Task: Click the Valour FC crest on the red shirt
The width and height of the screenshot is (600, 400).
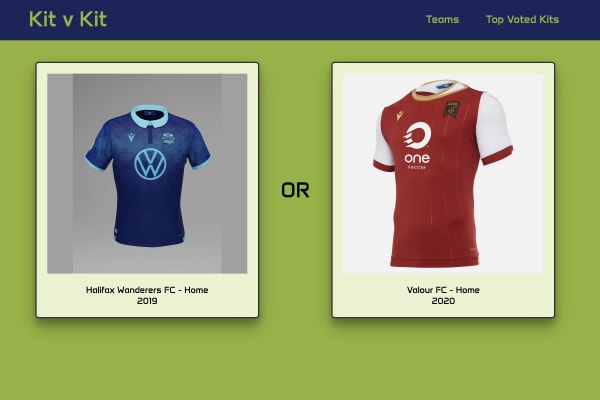Action: pos(452,109)
